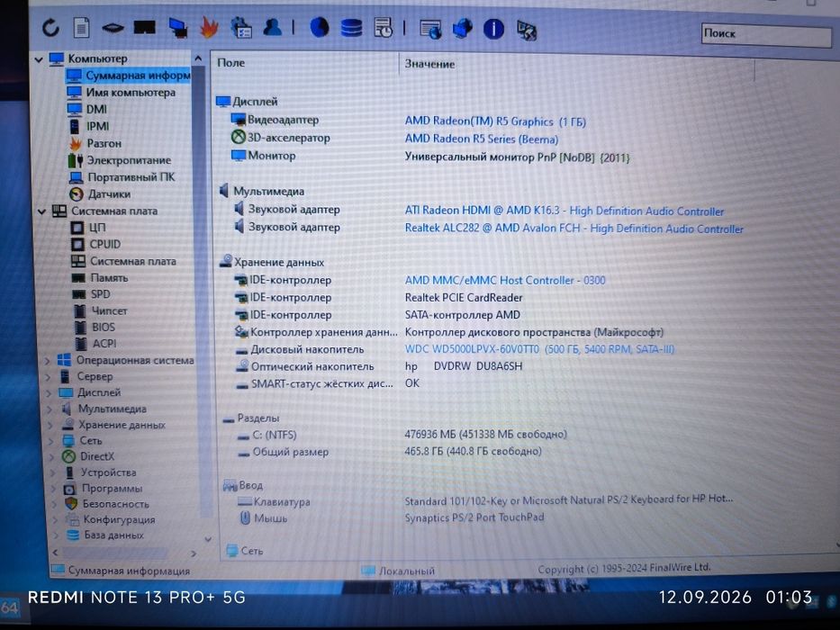Select ЦП under Системная плата
The height and width of the screenshot is (630, 840).
(x=97, y=227)
